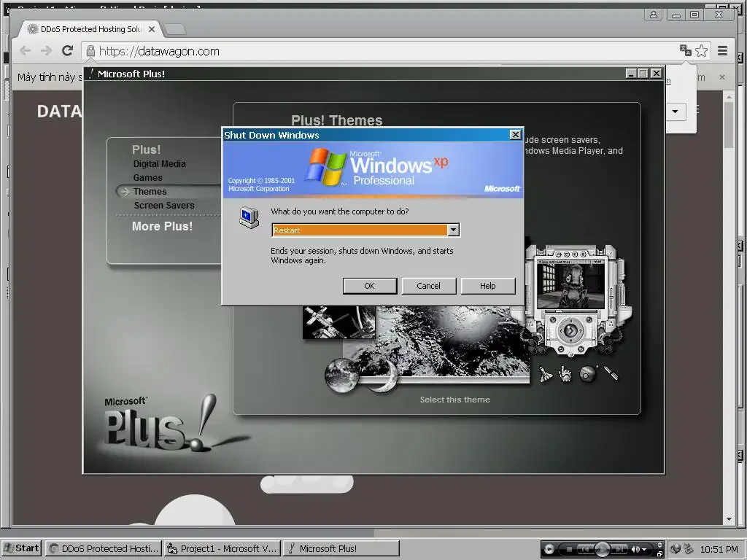Click Select this theme link
The height and width of the screenshot is (560, 747).
click(455, 400)
